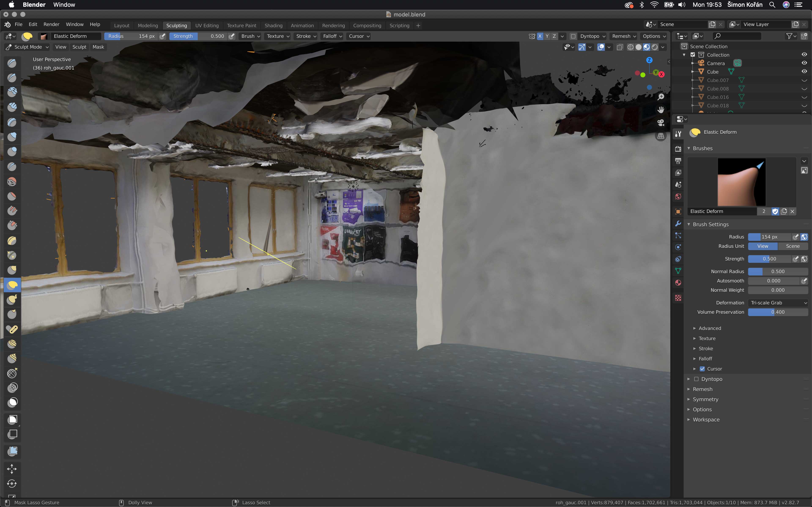This screenshot has height=507, width=812.
Task: Select the Elastic Deform brush tool
Action: click(12, 285)
